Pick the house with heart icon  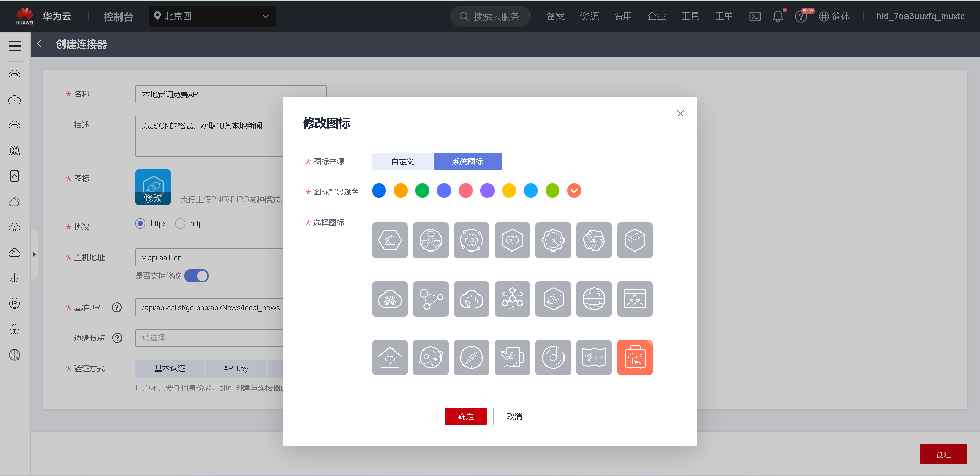pos(390,358)
